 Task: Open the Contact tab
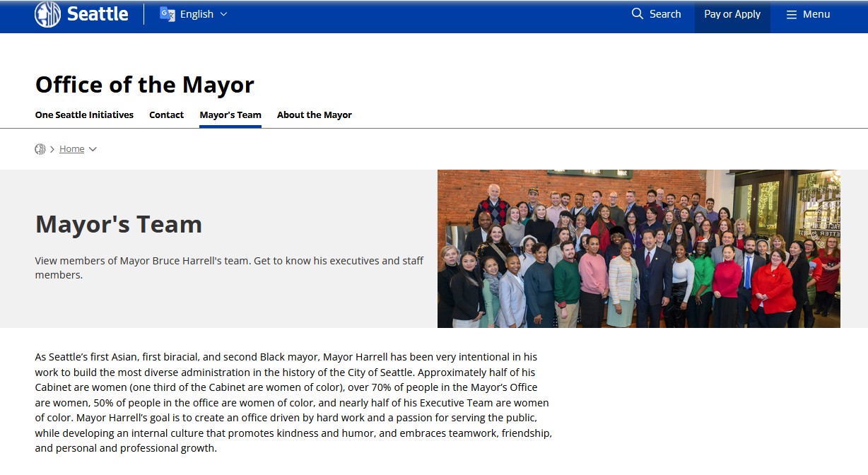tap(166, 115)
